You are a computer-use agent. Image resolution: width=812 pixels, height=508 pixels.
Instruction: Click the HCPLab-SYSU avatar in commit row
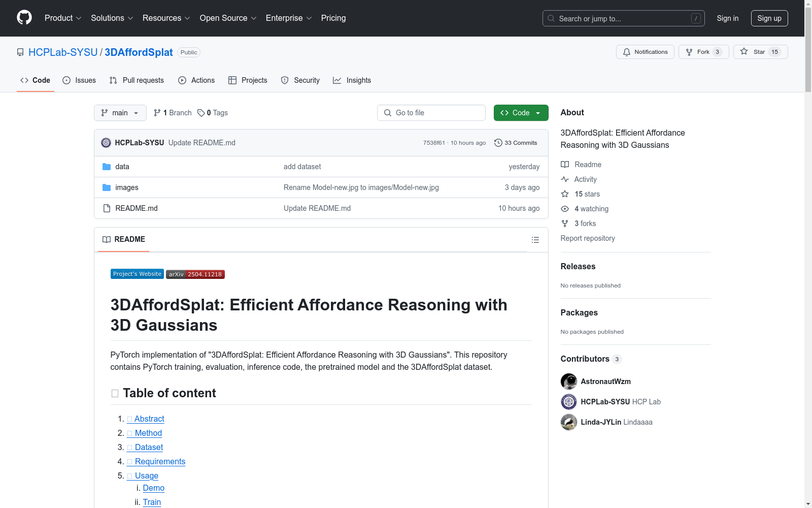pos(106,143)
